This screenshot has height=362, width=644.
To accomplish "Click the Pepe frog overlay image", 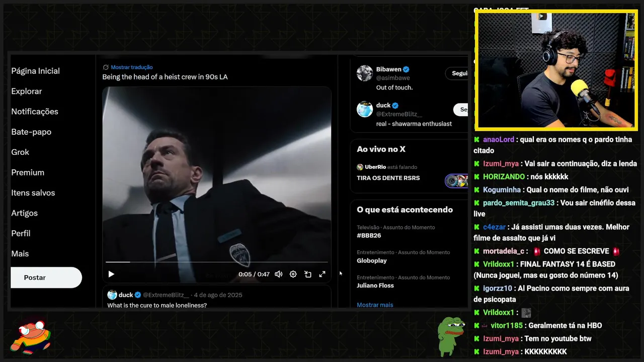I will pyautogui.click(x=450, y=336).
